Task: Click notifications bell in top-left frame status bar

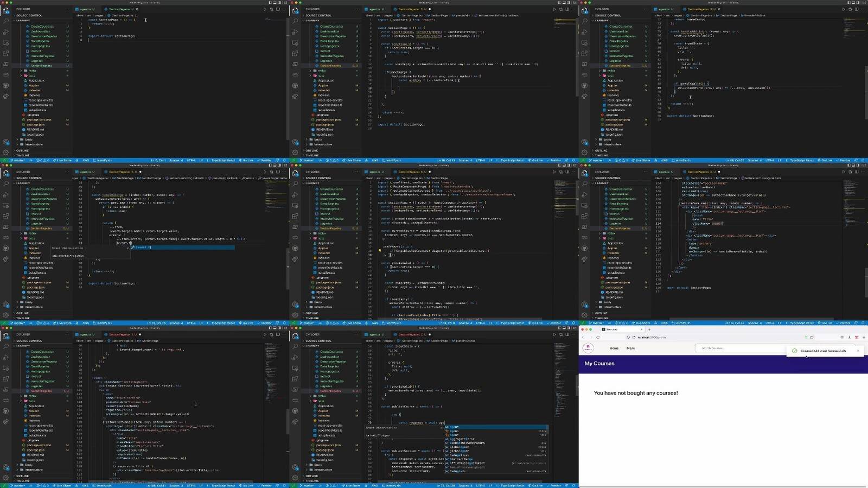Action: [284, 160]
